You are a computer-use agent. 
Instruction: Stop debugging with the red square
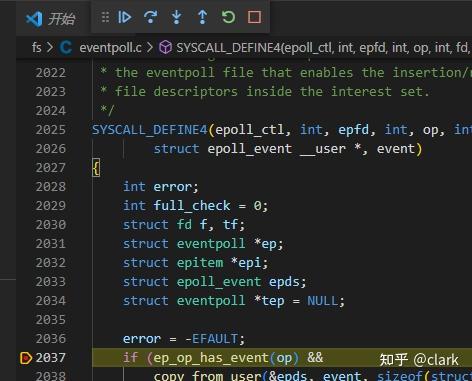click(254, 17)
